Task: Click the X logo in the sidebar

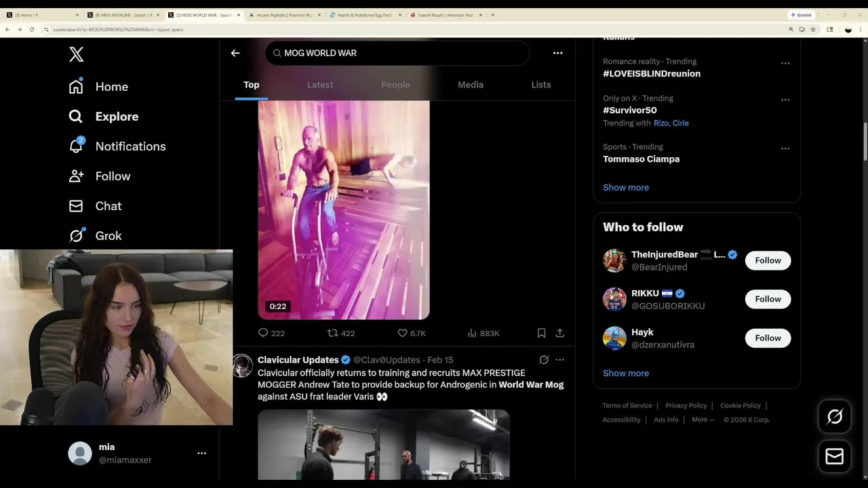Action: click(77, 55)
